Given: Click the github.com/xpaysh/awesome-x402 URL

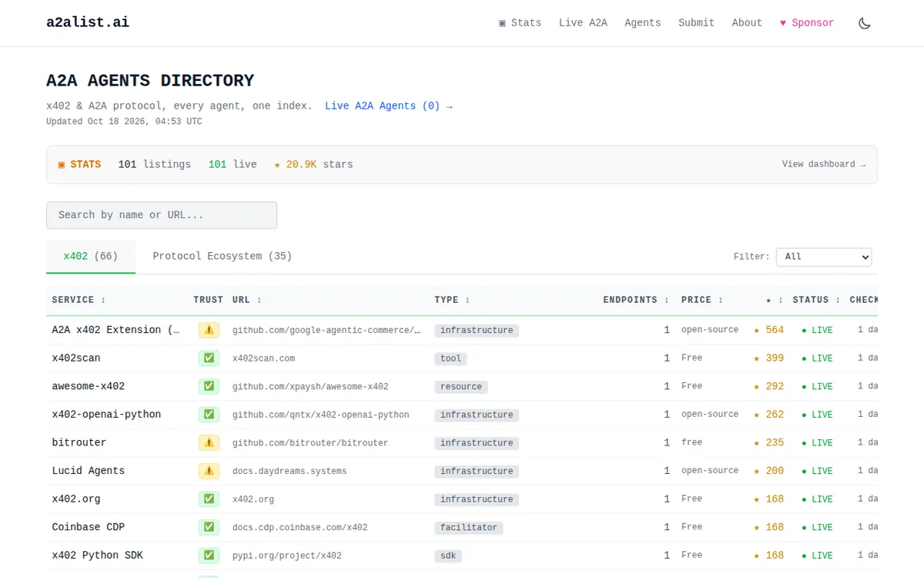Looking at the screenshot, I should [x=310, y=387].
